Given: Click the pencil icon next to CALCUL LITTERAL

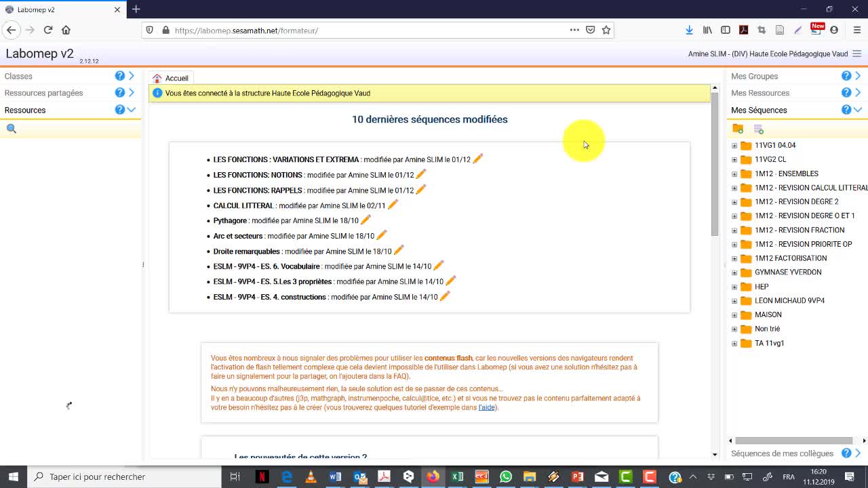Looking at the screenshot, I should (x=393, y=205).
